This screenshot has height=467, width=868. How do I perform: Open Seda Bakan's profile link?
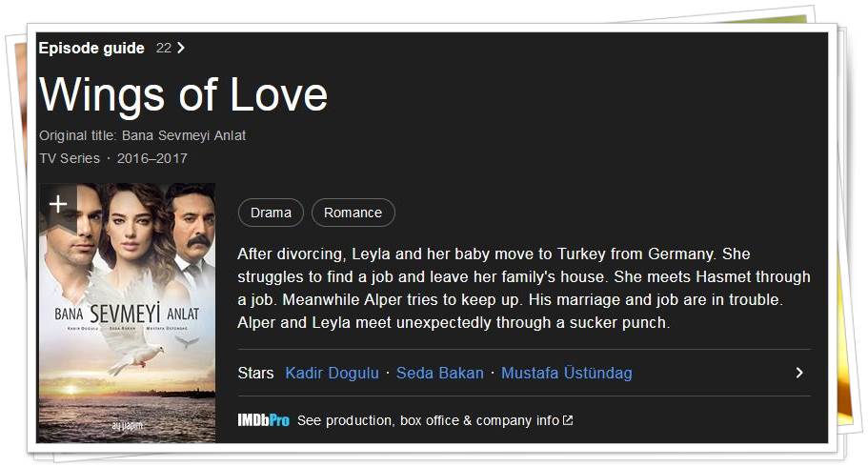click(440, 373)
